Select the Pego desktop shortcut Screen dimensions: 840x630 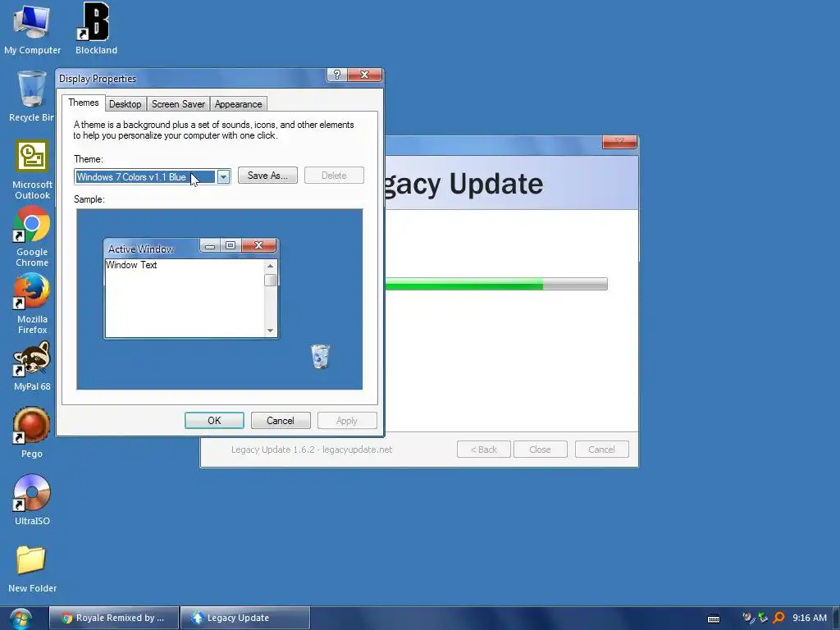tap(32, 433)
